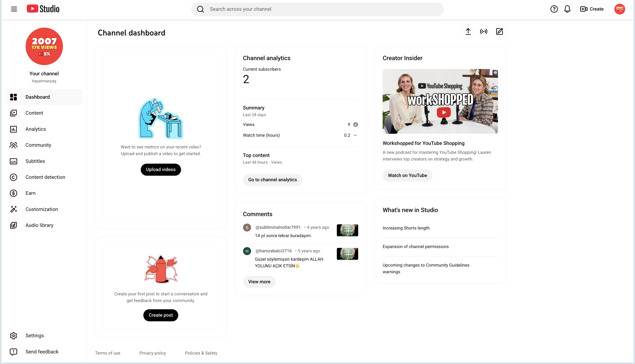Click the Earn dollar sign icon
635x364 pixels.
[14, 193]
